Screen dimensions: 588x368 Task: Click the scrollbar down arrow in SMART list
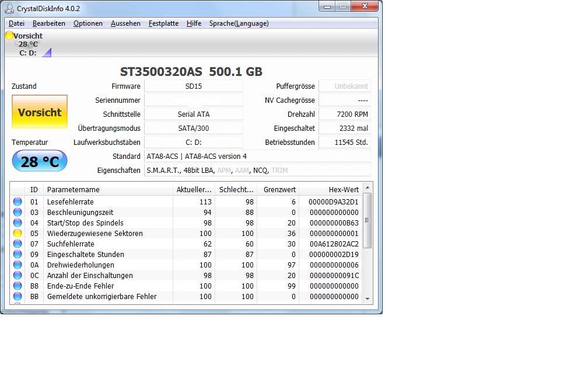point(367,299)
